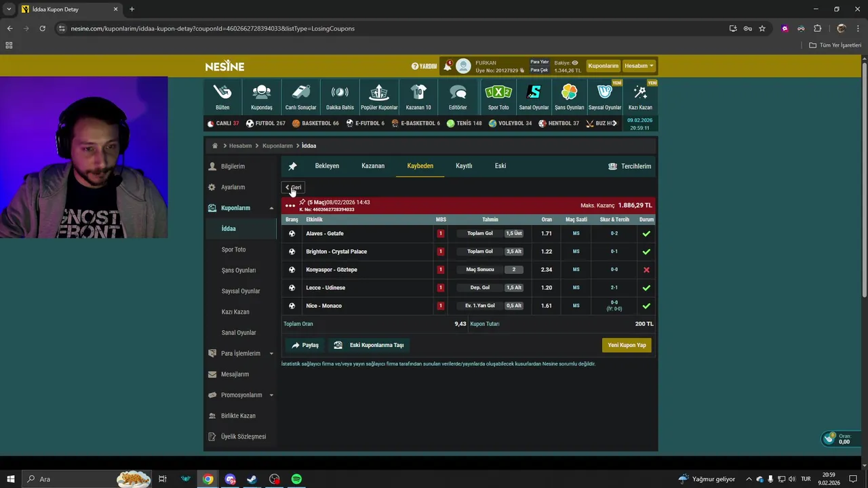
Task: Open Sanal Oyunlar icon
Action: click(x=534, y=92)
